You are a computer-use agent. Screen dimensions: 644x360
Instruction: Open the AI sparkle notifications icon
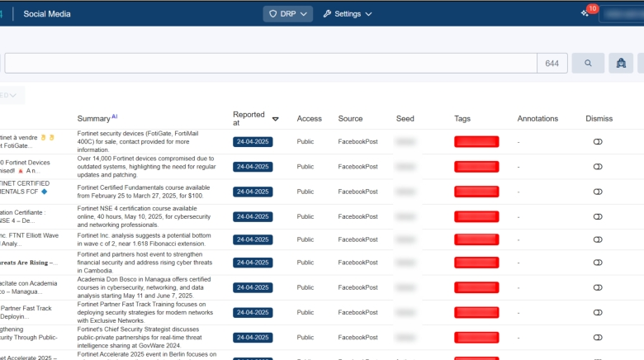585,13
